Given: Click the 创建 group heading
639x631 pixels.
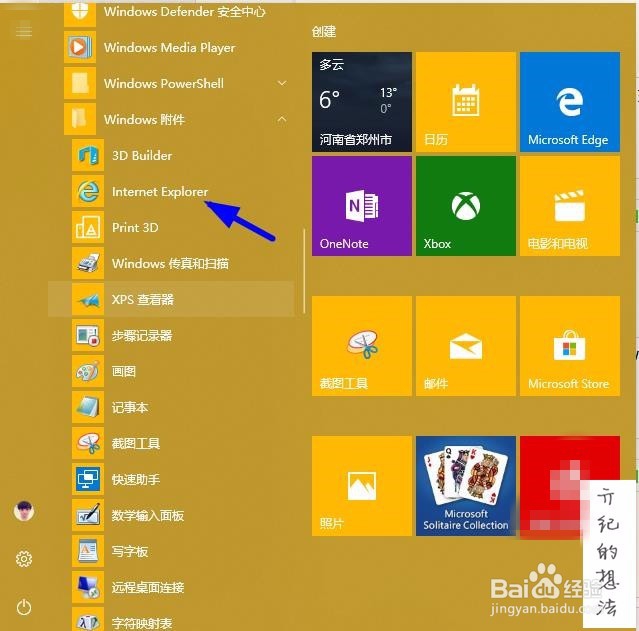Looking at the screenshot, I should (324, 31).
